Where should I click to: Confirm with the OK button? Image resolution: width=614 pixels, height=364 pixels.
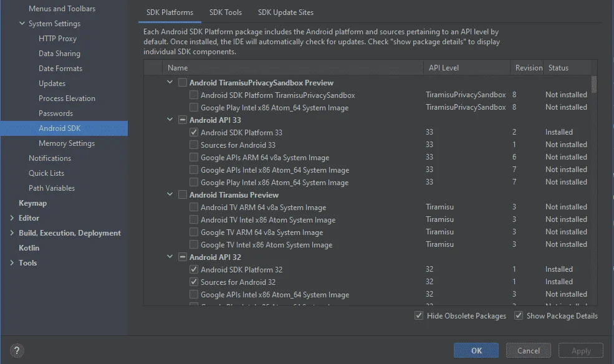pos(476,350)
